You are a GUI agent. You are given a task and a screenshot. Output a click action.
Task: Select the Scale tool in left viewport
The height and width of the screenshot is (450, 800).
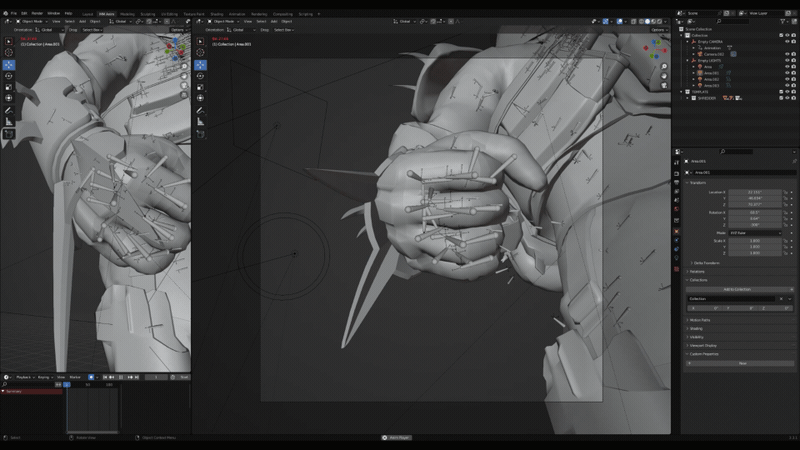click(9, 87)
